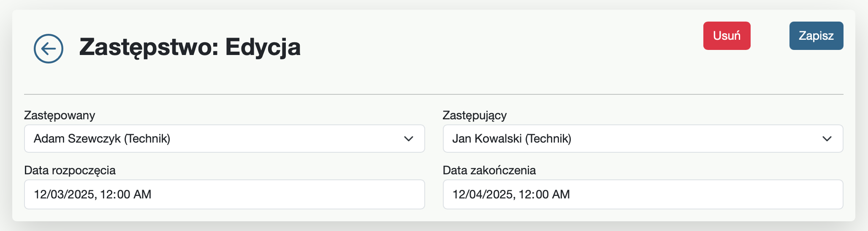The image size is (868, 231).
Task: Open the Zastępujący dropdown
Action: [642, 138]
